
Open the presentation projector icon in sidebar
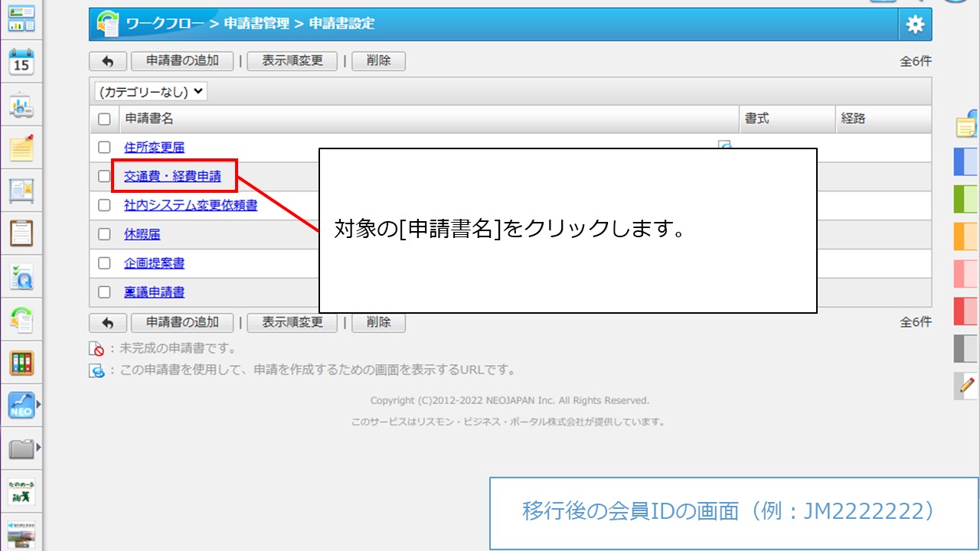tap(21, 106)
